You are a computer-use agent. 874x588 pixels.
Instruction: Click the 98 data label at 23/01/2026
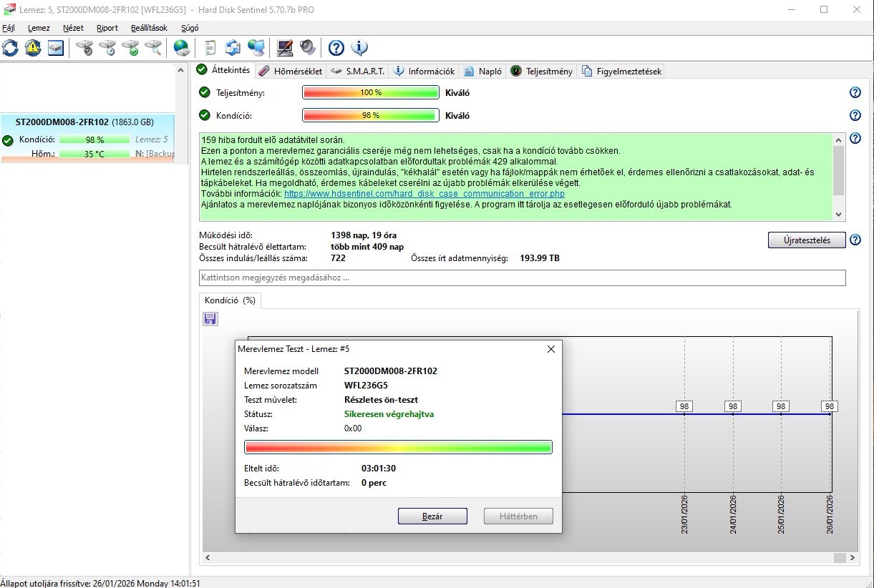(x=684, y=406)
